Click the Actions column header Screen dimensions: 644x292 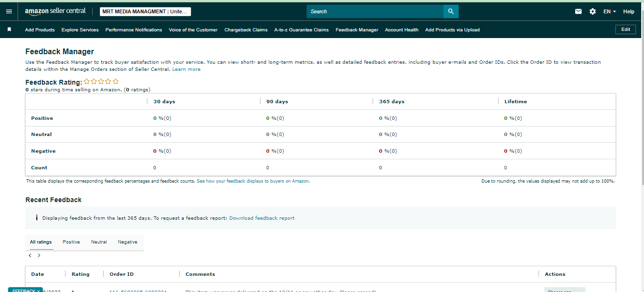[x=555, y=274]
